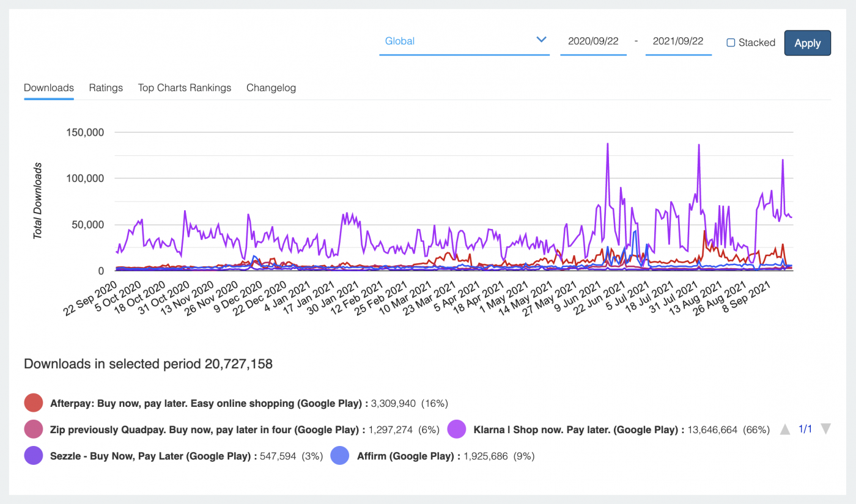Open the Top Charts Rankings tab
Screen dimensions: 856x504
(x=184, y=87)
